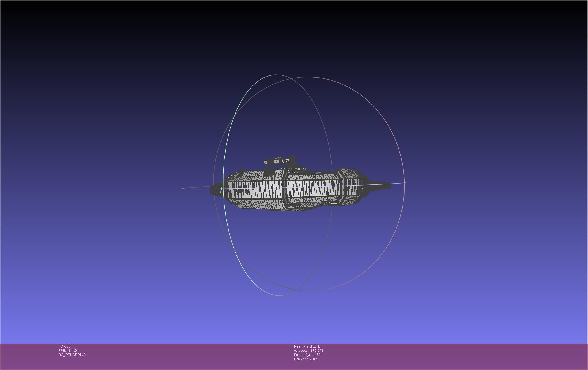The width and height of the screenshot is (588, 370).
Task: Click the purple info bar background
Action: 449,356
